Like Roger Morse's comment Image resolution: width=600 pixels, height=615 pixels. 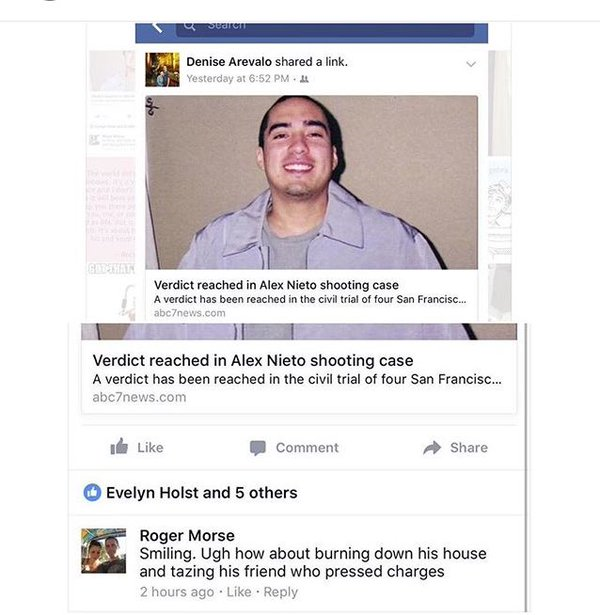(239, 591)
